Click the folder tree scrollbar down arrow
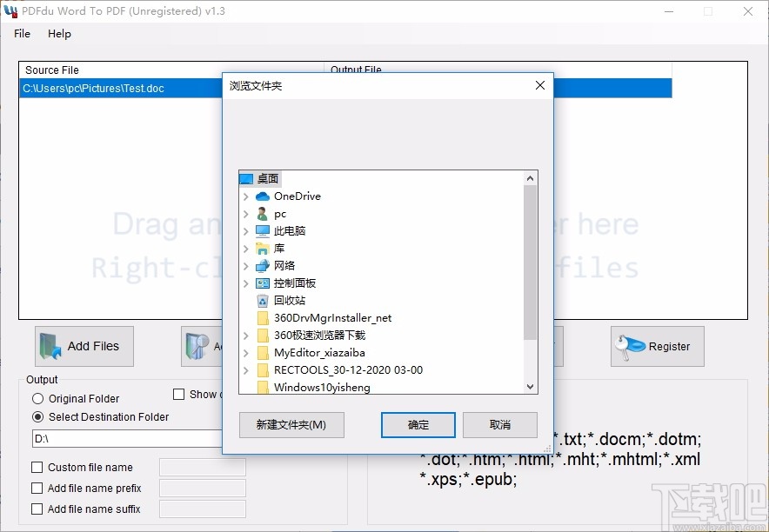769x532 pixels. pyautogui.click(x=531, y=385)
